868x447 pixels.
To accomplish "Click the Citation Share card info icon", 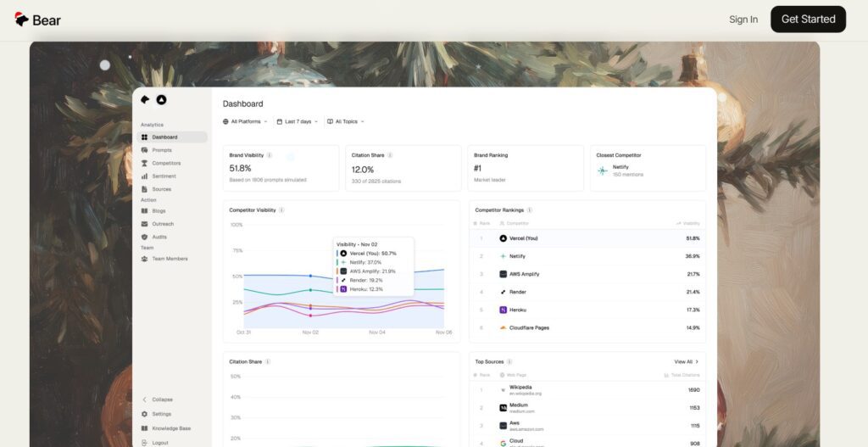I will coord(390,155).
